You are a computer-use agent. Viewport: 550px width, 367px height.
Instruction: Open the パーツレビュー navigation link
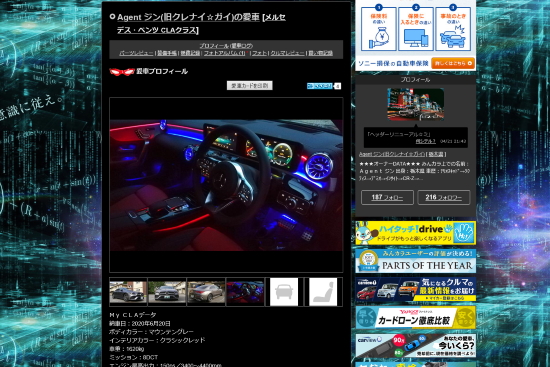click(x=136, y=53)
